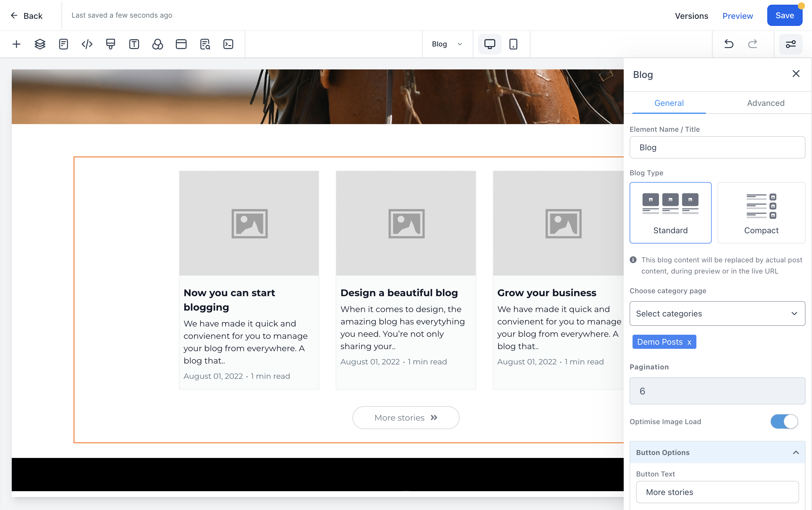Click the horse header banner image

(317, 97)
